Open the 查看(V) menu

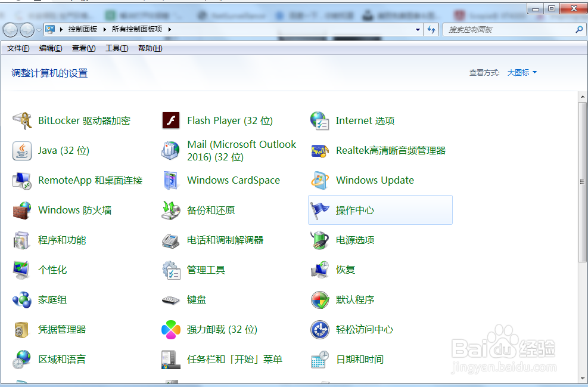83,48
